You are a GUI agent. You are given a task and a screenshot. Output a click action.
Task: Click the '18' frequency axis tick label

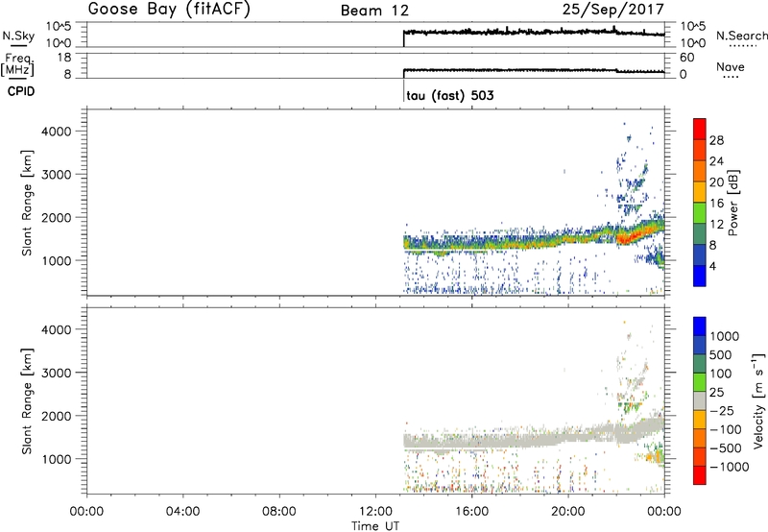pos(64,58)
